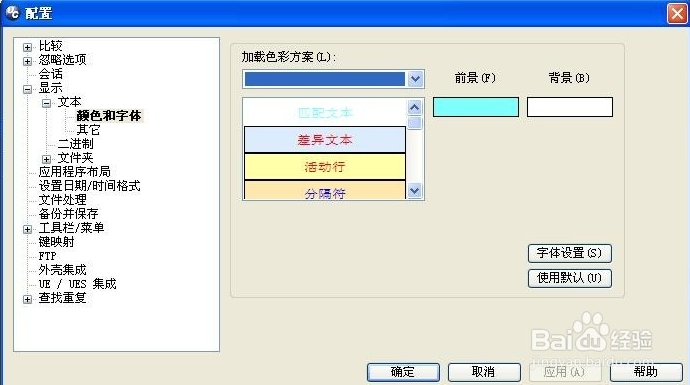Select 文本 under 显示

click(x=69, y=102)
